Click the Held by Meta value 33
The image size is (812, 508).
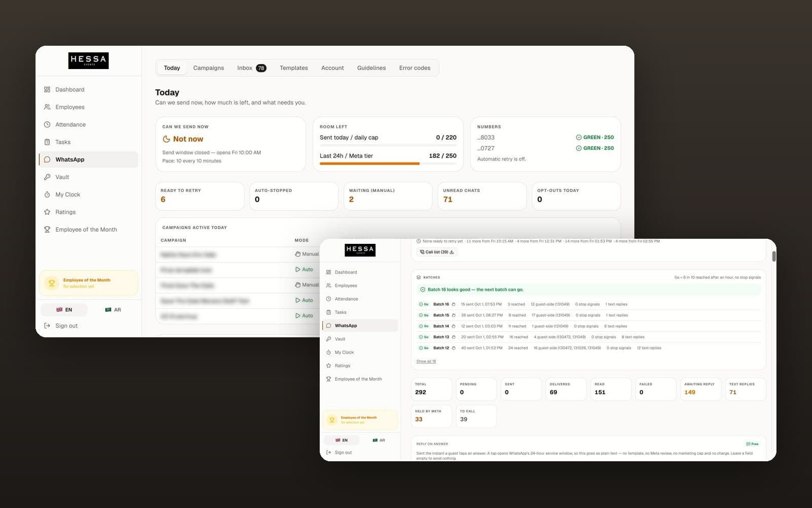point(419,419)
